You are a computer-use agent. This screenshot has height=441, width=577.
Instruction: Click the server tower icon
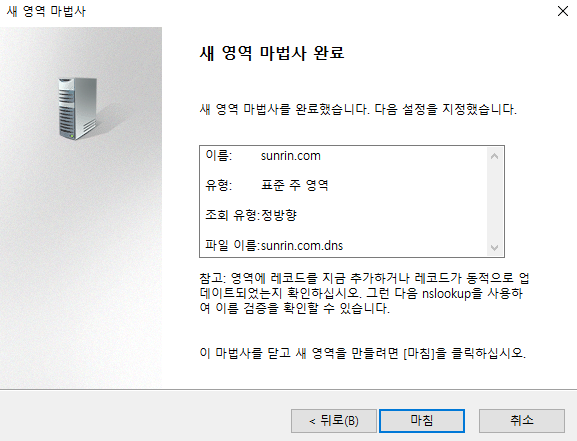(x=78, y=109)
